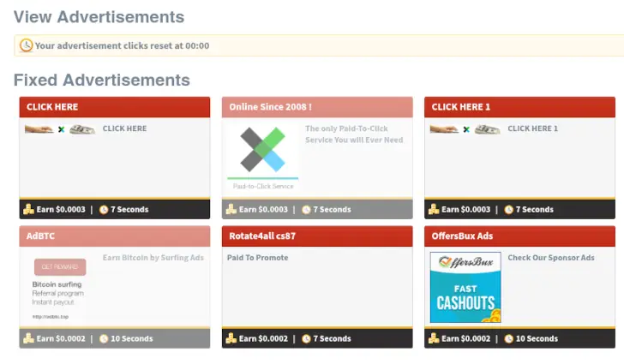Viewport: 624px width, 364px height.
Task: Click the GET REWARD button in AdBTC banner
Action: (60, 267)
